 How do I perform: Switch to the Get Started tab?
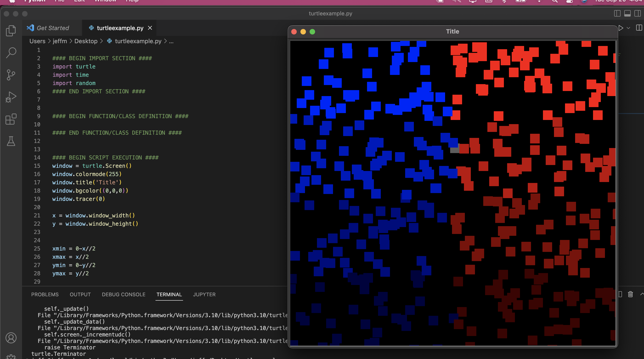pyautogui.click(x=53, y=28)
